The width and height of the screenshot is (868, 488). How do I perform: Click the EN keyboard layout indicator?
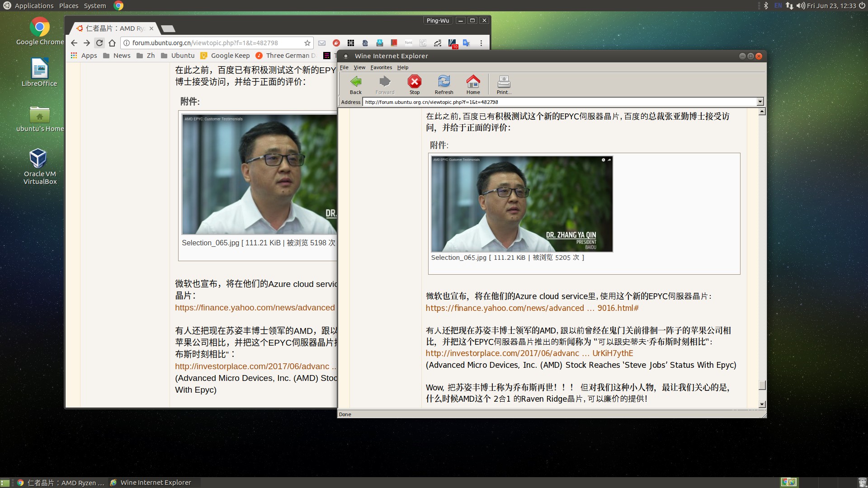coord(778,6)
